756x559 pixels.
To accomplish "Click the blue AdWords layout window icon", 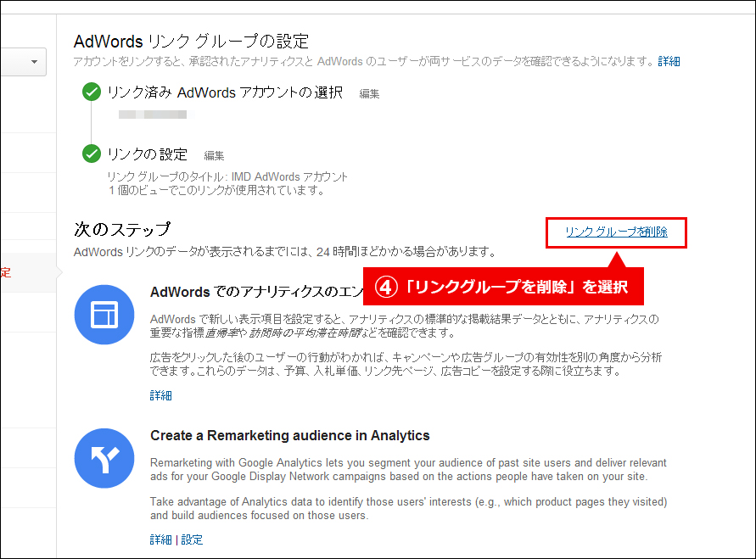I will [104, 315].
